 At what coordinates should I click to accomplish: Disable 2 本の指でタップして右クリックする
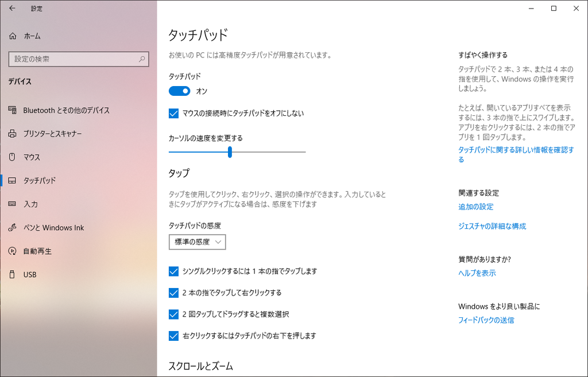point(174,293)
